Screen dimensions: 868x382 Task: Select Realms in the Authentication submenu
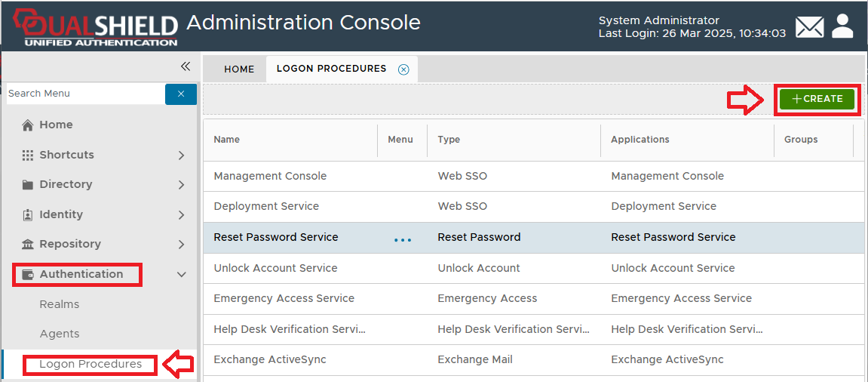coord(60,304)
